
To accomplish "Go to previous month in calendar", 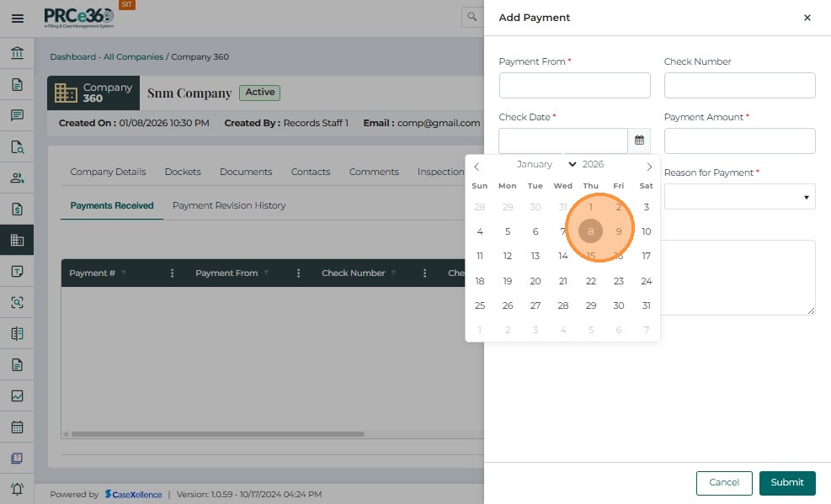I will click(x=477, y=166).
